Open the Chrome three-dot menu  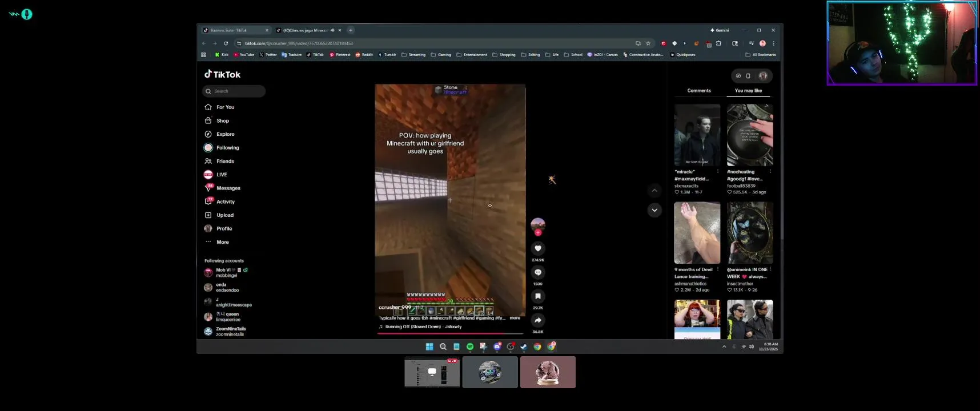coord(774,43)
